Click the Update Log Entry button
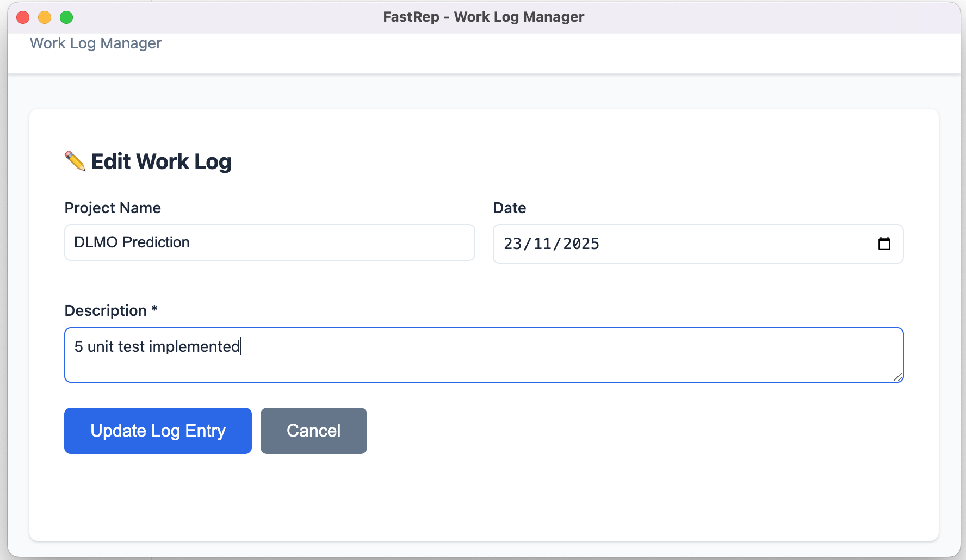The image size is (966, 560). pos(158,431)
